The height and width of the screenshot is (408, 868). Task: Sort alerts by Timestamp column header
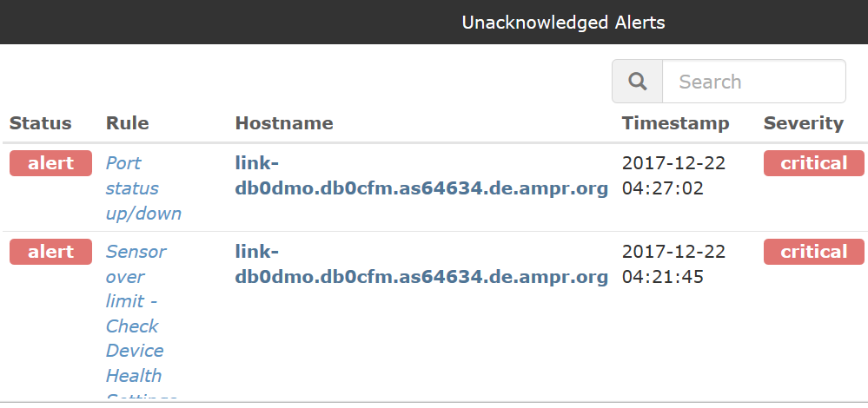coord(675,122)
